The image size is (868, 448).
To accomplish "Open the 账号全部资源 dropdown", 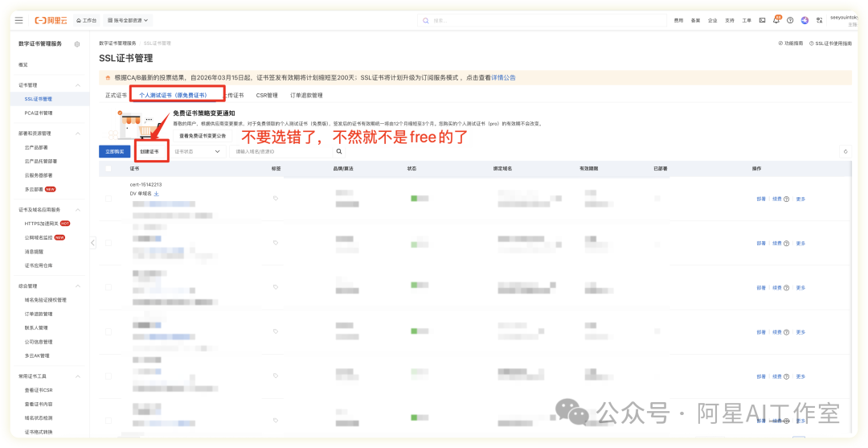I will point(128,20).
